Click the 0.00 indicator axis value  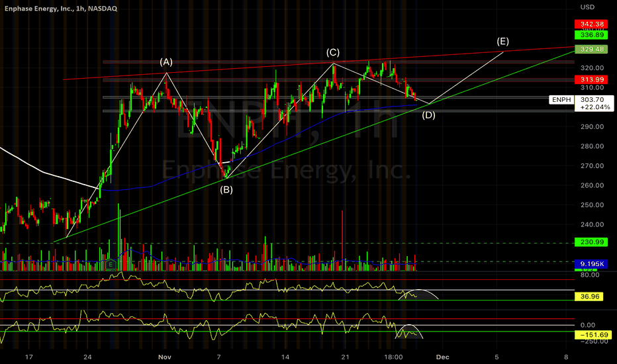(588, 325)
